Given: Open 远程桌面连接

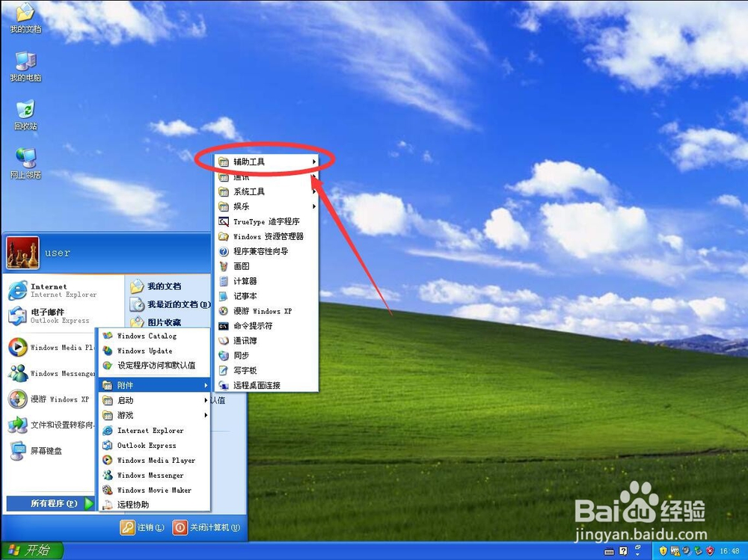Looking at the screenshot, I should 267,385.
